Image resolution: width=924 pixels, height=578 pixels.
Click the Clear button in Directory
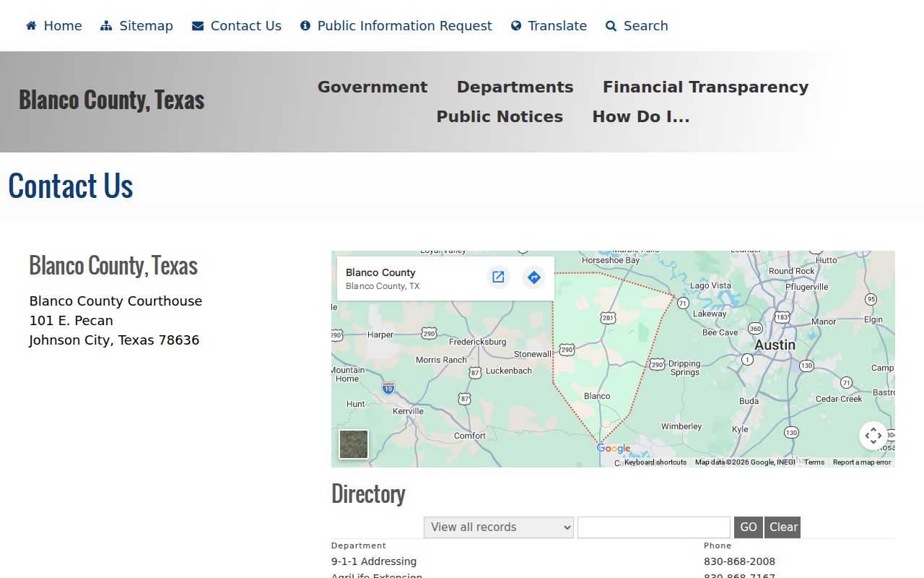click(783, 527)
